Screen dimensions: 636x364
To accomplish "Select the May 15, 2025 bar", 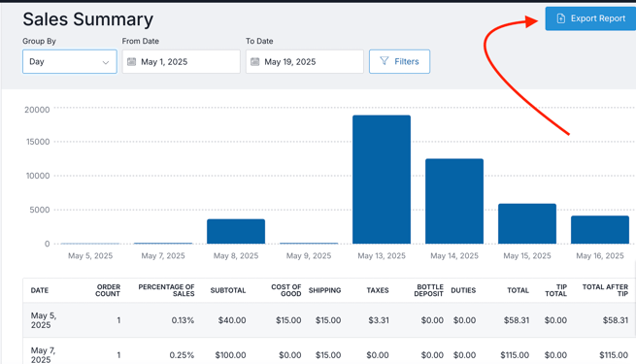I will pyautogui.click(x=527, y=224).
